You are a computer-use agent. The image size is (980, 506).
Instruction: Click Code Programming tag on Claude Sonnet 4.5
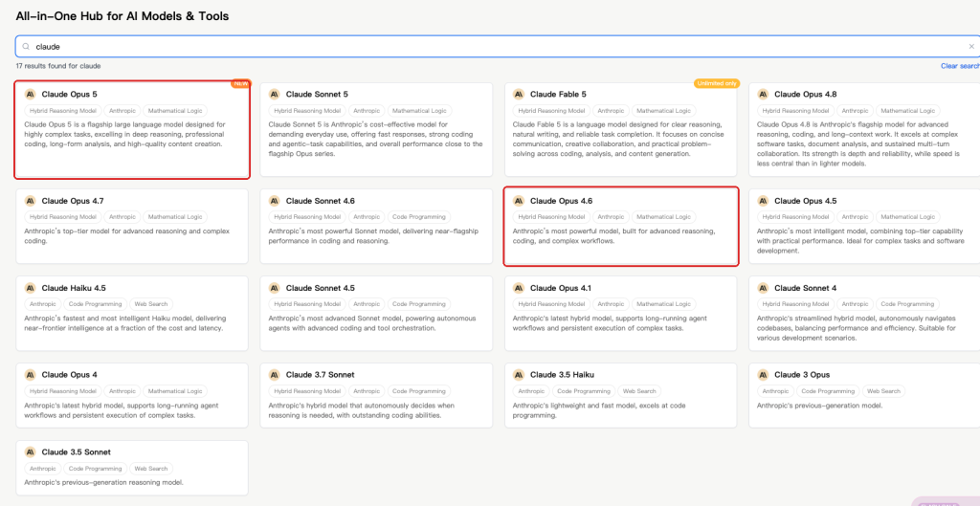pyautogui.click(x=419, y=304)
